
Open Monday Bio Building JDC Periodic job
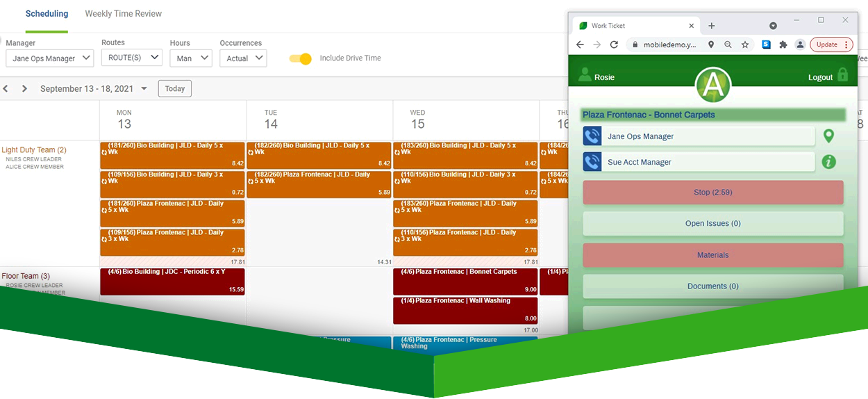(173, 282)
